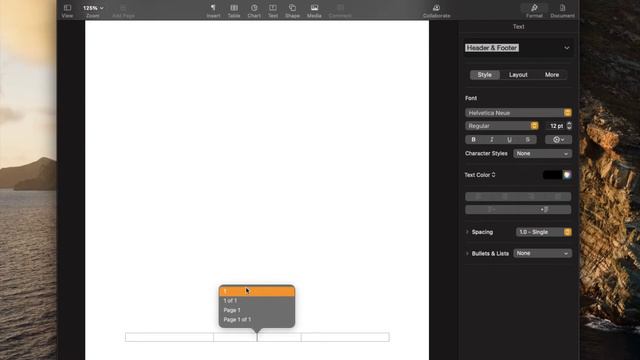This screenshot has height=360, width=640.
Task: Click the 12 pt font size field
Action: [x=556, y=126]
